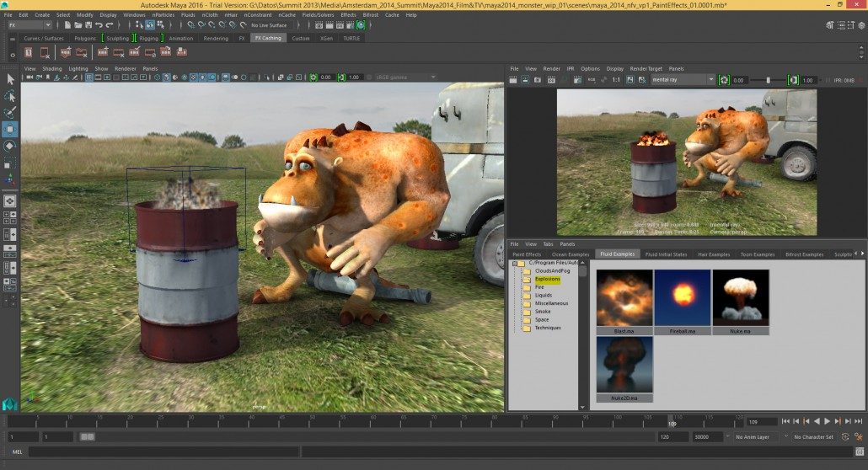Choose the Paint selection brush tool
This screenshot has height=470, width=868.
10,112
